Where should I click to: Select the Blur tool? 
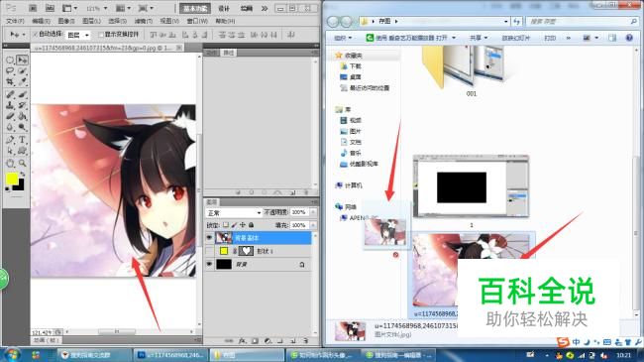click(10, 127)
